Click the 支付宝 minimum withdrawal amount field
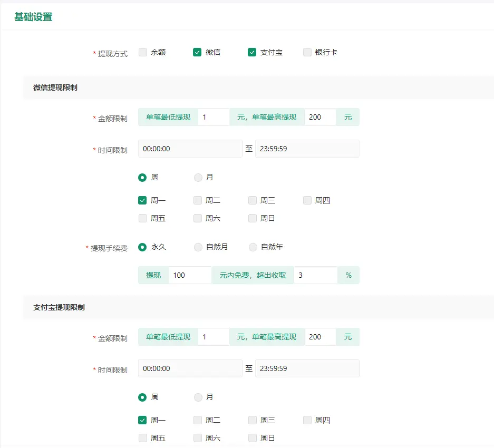 [214, 337]
